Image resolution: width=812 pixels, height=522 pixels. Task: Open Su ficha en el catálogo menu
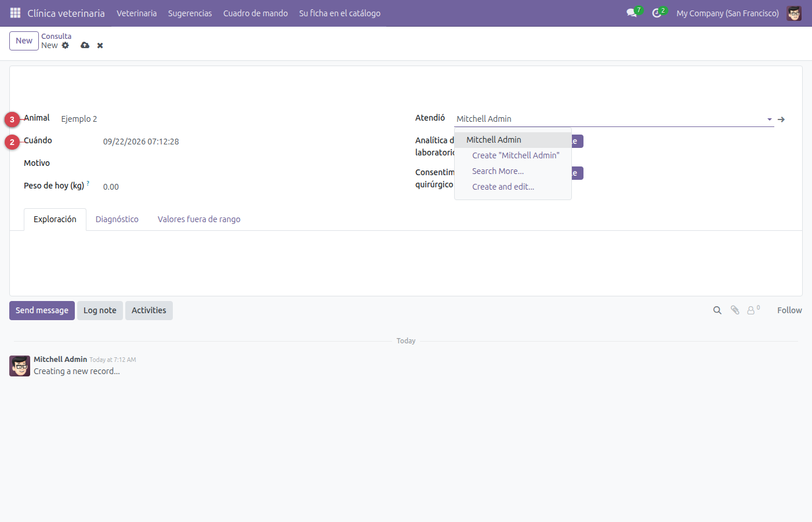click(x=340, y=13)
